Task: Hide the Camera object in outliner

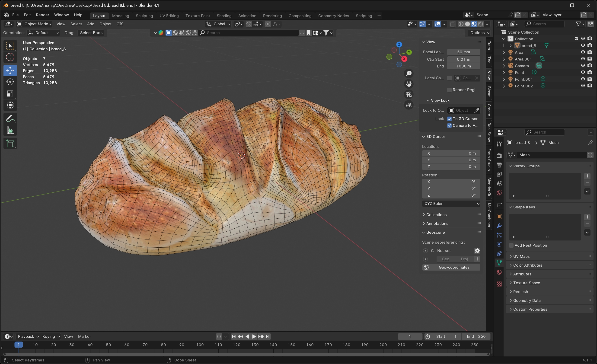Action: click(583, 66)
